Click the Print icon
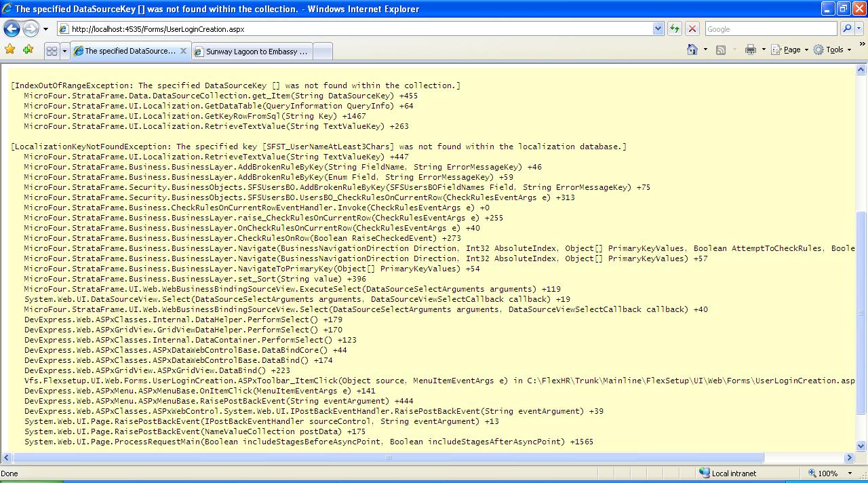This screenshot has width=868, height=483. pos(750,50)
